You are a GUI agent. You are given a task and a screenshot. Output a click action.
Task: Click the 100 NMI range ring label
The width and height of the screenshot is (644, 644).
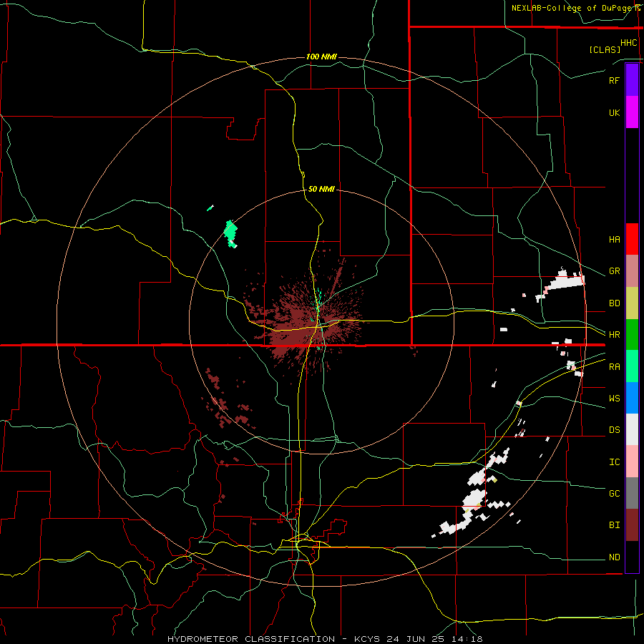tap(321, 57)
